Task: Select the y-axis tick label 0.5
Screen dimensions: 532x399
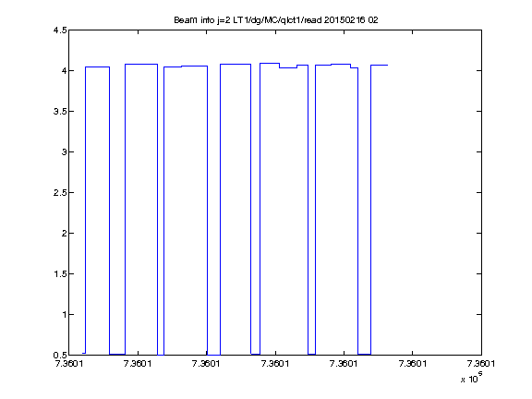Action: [60, 356]
